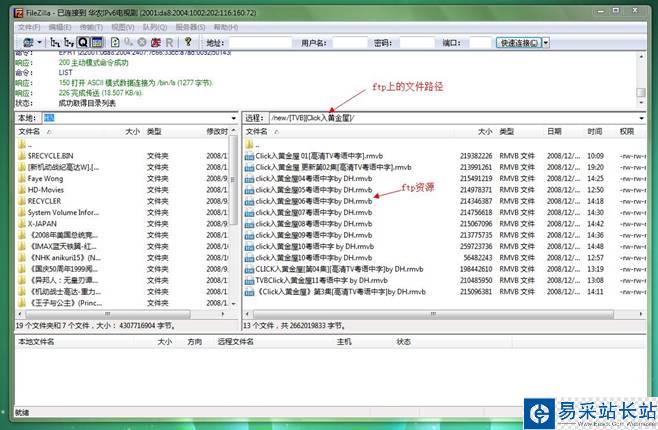The width and height of the screenshot is (658, 430).
Task: Select click入黄金屋04 rmvb file icon
Action: coord(249,179)
